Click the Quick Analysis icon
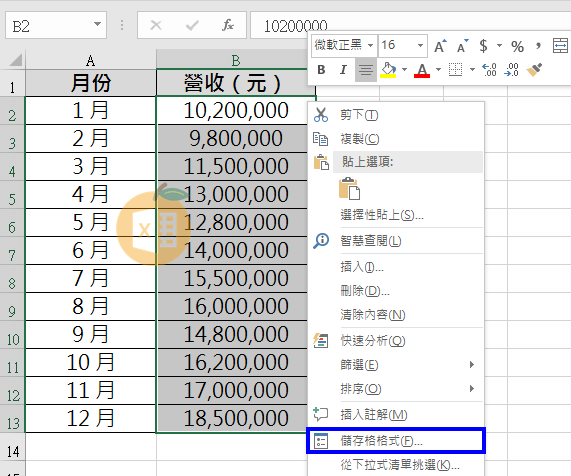The height and width of the screenshot is (476, 571). pyautogui.click(x=321, y=341)
